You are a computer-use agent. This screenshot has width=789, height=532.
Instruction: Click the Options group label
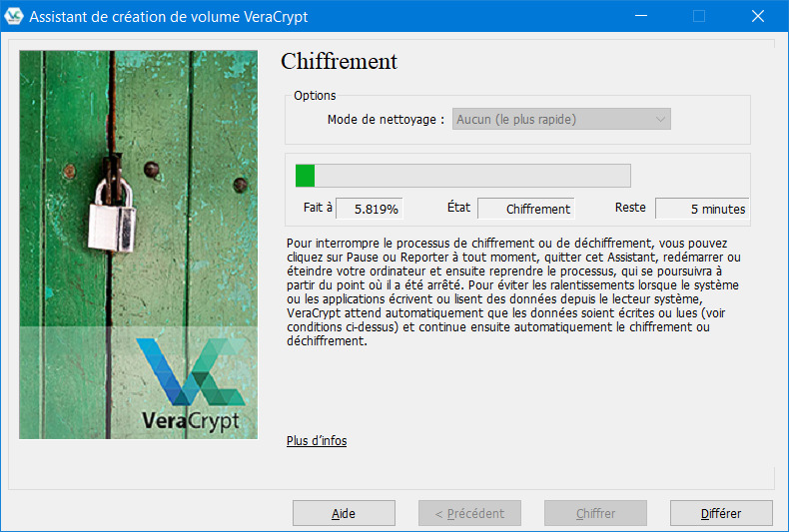click(x=315, y=96)
